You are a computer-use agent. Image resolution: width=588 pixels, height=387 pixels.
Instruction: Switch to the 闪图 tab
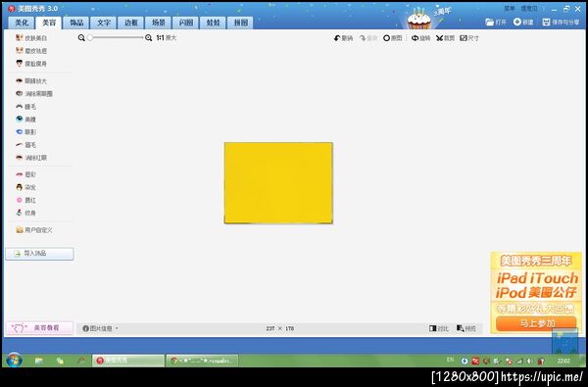point(185,23)
